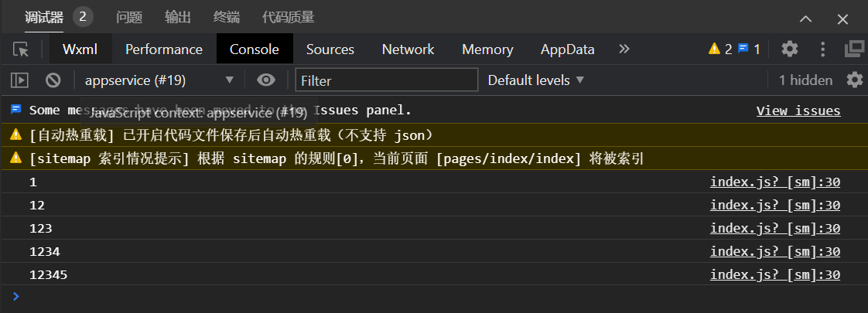Click the blue info icon beside Some messages
This screenshot has height=313, width=868.
tap(15, 110)
